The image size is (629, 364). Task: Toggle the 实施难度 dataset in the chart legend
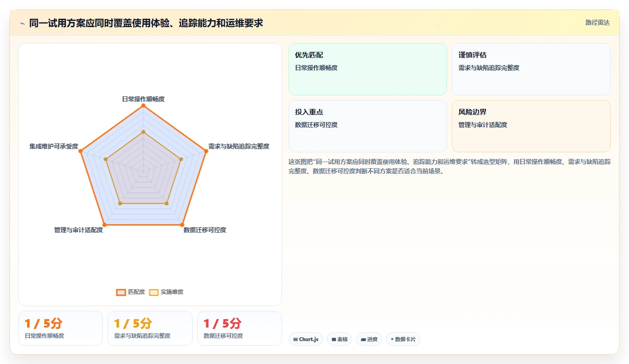tap(166, 292)
